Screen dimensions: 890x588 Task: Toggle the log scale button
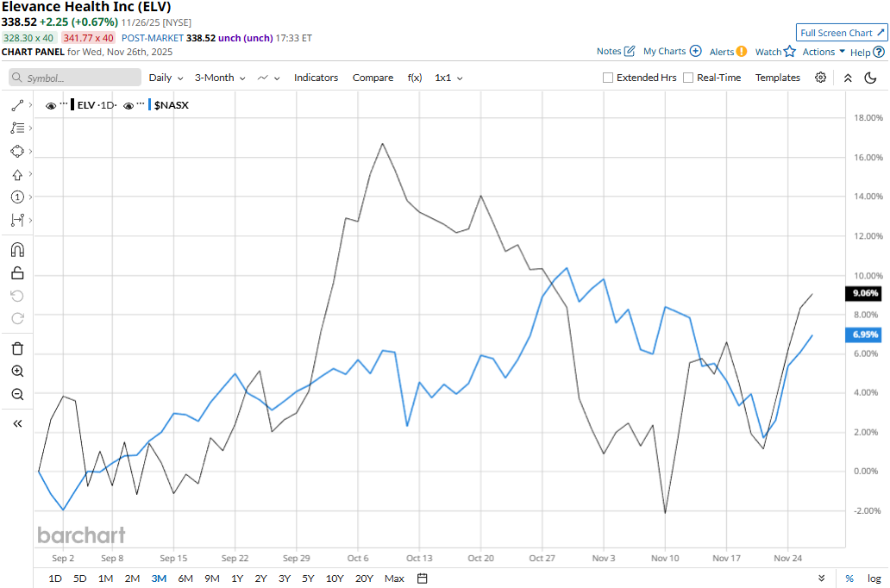pyautogui.click(x=874, y=579)
